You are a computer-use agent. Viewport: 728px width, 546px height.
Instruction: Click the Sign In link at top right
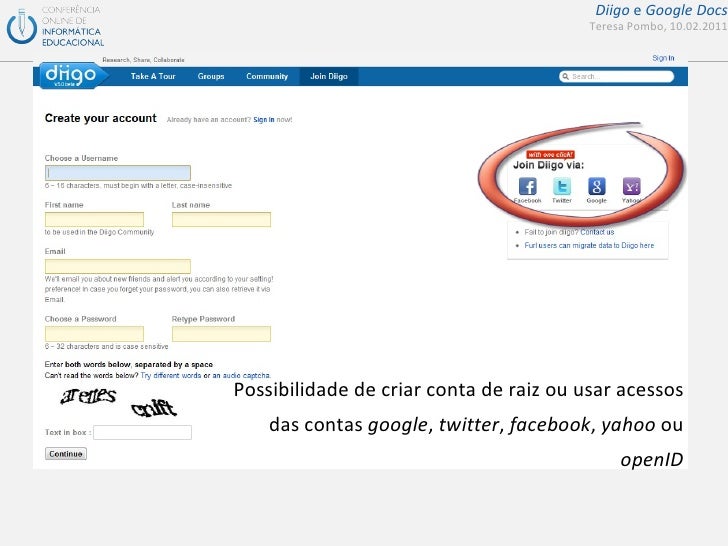tap(663, 58)
